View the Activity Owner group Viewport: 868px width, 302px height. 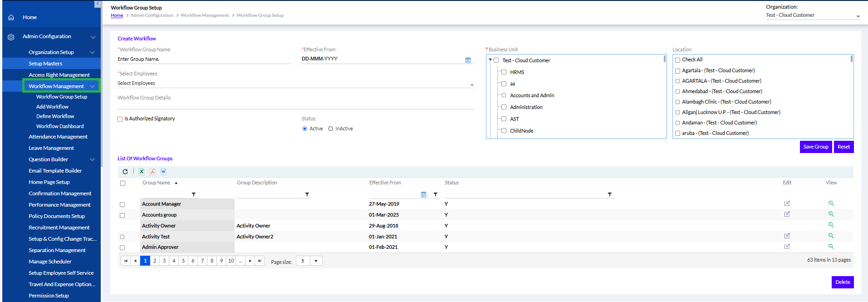[x=831, y=225]
